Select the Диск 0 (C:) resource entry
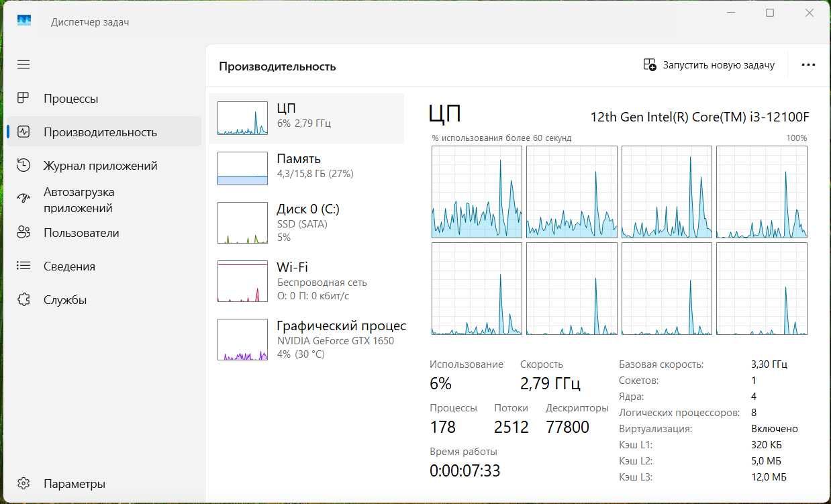 (306, 222)
